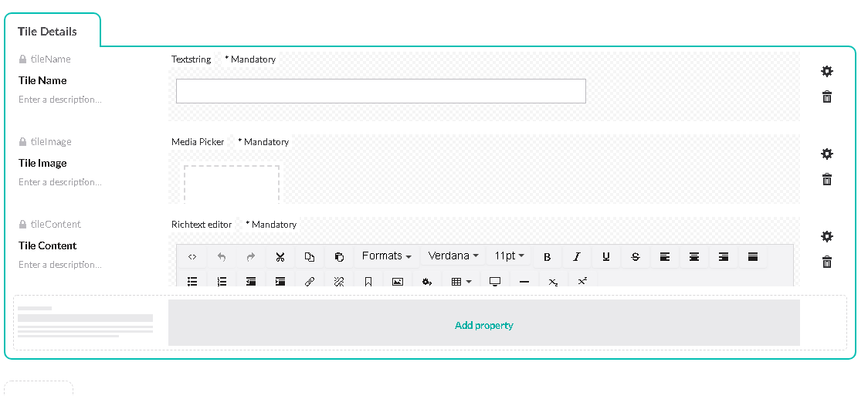Toggle underline formatting
Screen dimensions: 868x396
pos(606,256)
